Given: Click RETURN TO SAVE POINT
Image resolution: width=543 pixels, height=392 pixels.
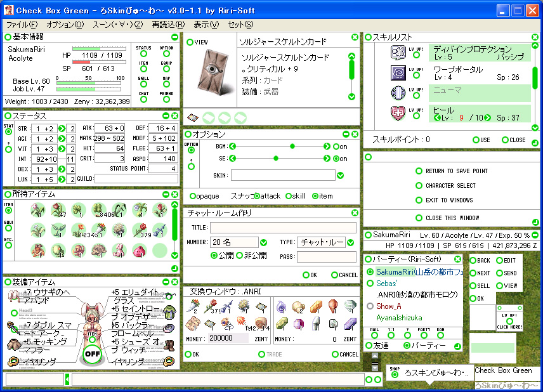Looking at the screenshot, I should point(452,171).
